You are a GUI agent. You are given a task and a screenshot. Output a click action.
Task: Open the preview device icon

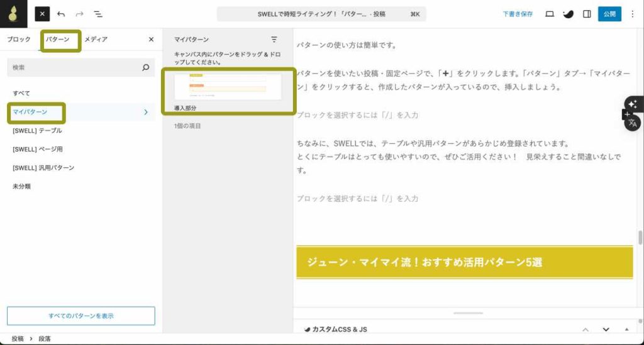coord(549,14)
